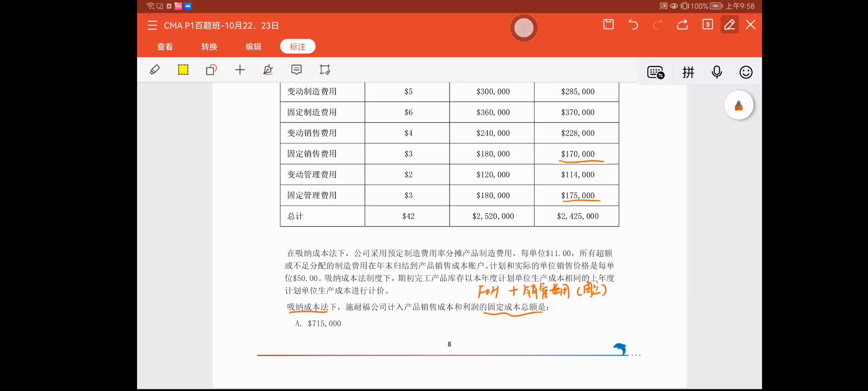The width and height of the screenshot is (868, 391).
Task: Open the 编辑 tab
Action: [x=253, y=47]
